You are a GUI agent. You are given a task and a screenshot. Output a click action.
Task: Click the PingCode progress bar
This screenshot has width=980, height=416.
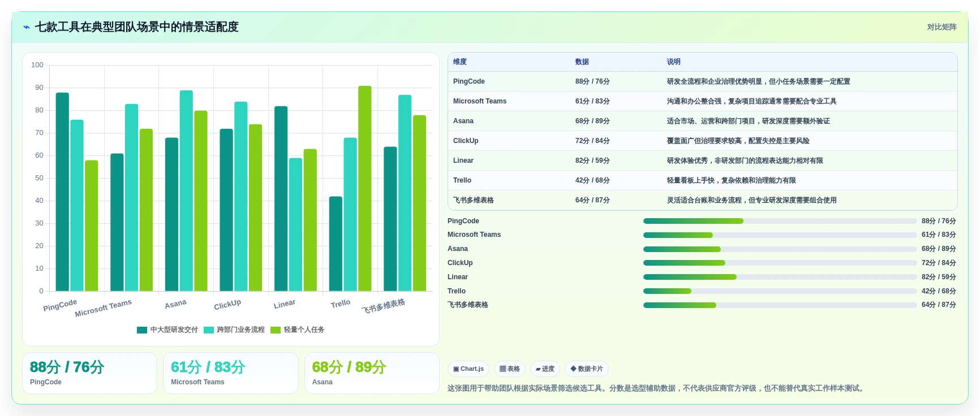(780, 221)
